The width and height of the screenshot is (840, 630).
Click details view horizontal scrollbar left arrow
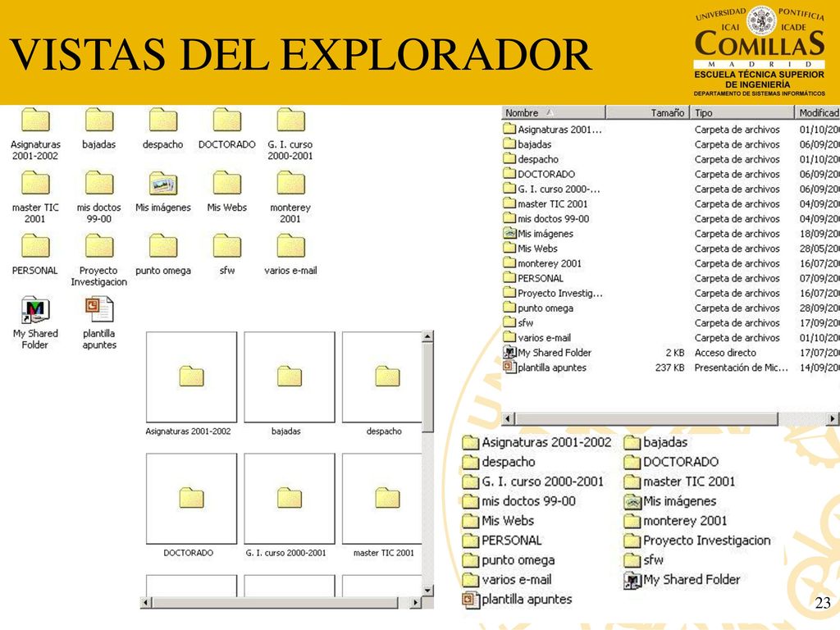click(x=509, y=418)
